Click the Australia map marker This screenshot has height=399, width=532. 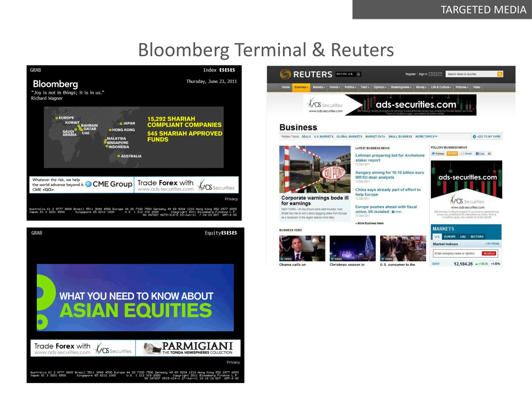tap(119, 156)
